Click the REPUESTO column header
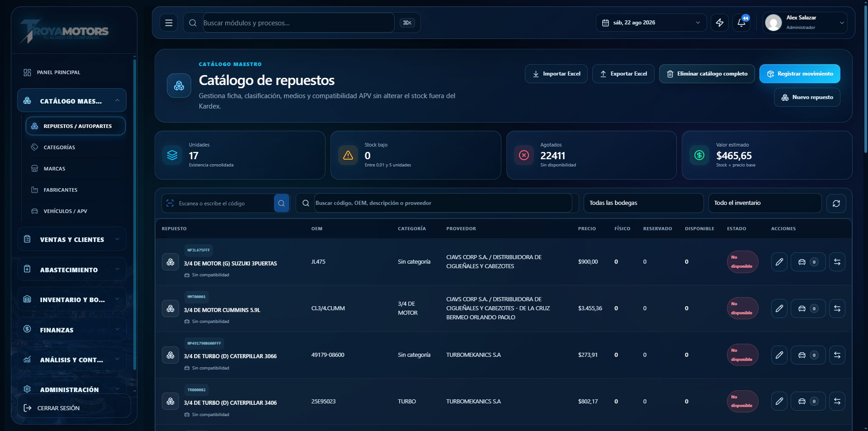This screenshot has height=431, width=868. click(174, 229)
